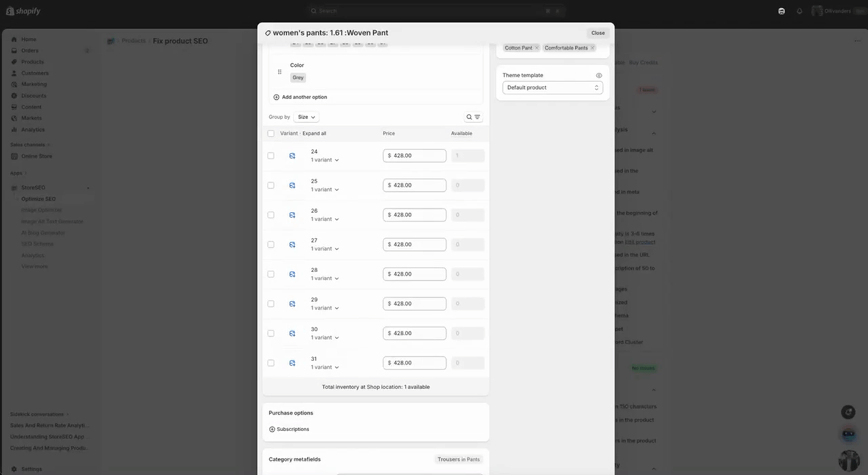Open Optimize SEO in the StoreSEO menu
Viewport: 868px width, 475px height.
pos(38,199)
